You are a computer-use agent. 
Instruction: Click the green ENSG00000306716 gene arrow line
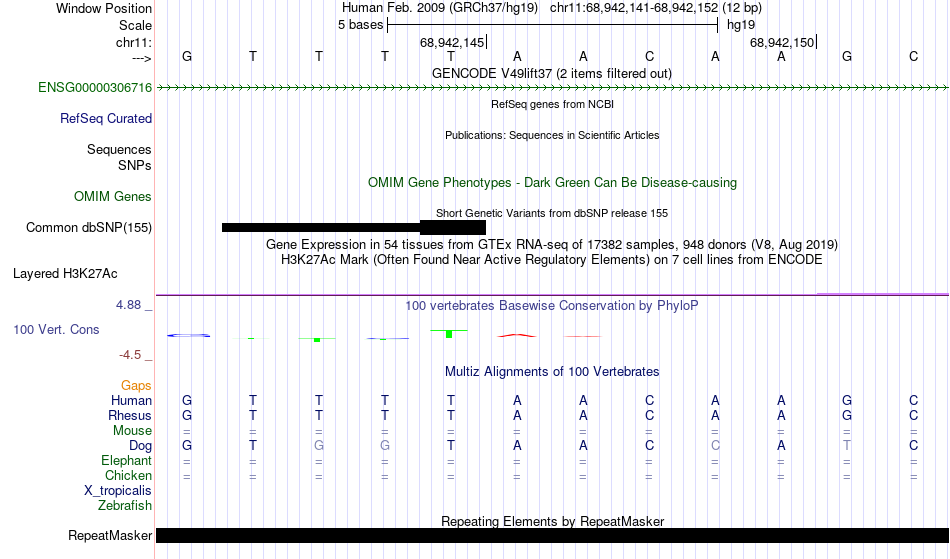coord(552,88)
